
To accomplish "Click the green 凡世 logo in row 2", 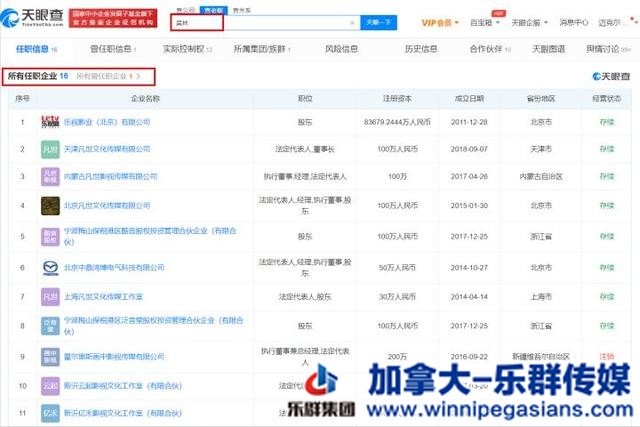I will click(x=50, y=149).
